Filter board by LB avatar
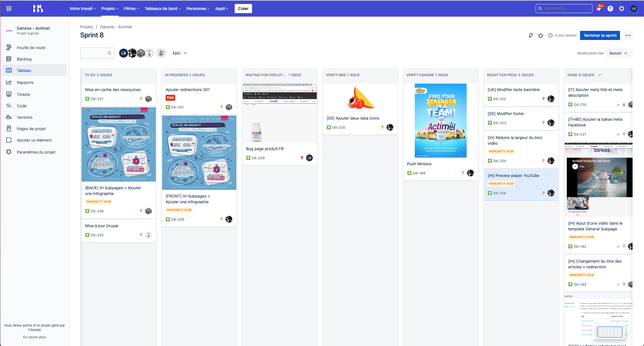Image resolution: width=644 pixels, height=346 pixels. (123, 53)
